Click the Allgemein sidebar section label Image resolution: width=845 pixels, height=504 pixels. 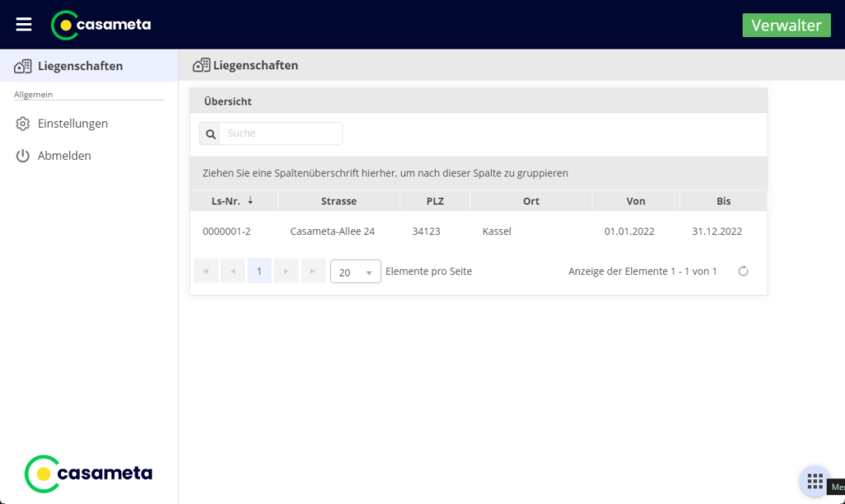[33, 94]
